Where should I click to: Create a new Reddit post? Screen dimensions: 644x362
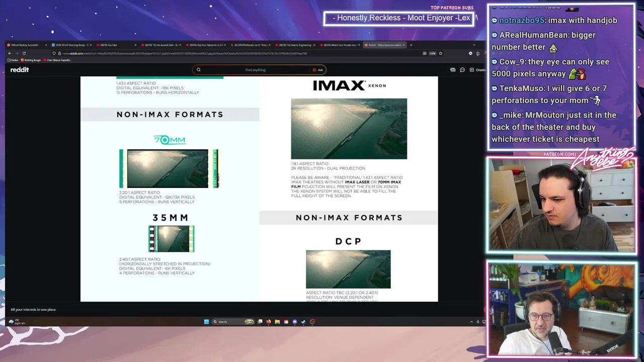click(477, 70)
